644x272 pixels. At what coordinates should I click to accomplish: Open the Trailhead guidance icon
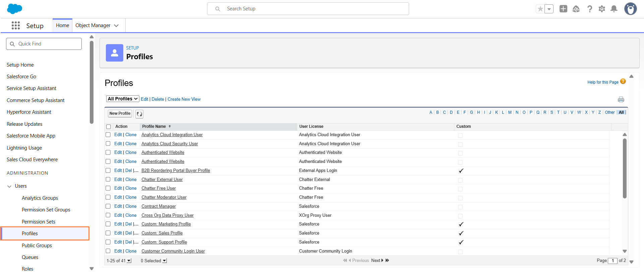point(576,9)
